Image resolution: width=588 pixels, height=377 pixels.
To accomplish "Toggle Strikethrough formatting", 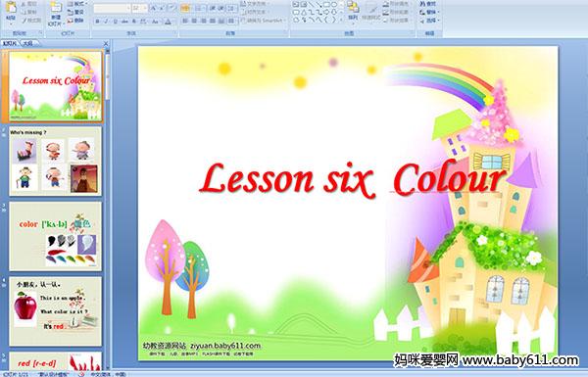I will (x=124, y=22).
